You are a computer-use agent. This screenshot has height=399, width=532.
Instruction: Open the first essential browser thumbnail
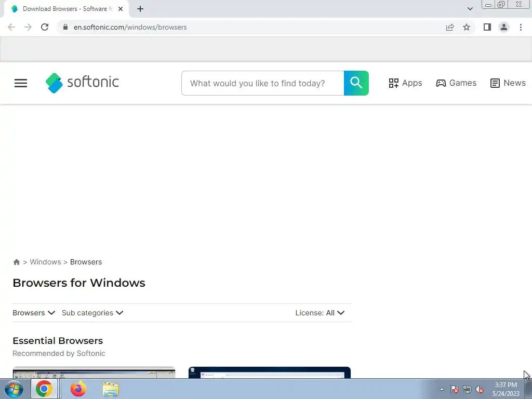(x=94, y=373)
